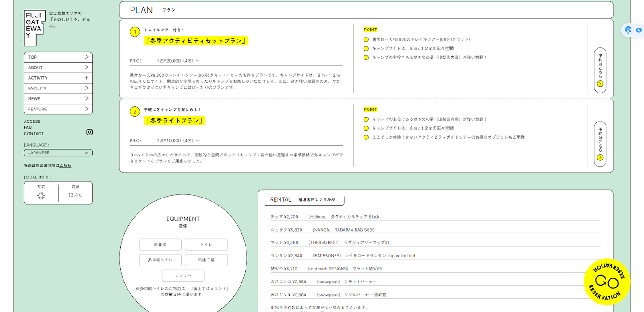Open FACILITY menu item
The width and height of the screenshot is (644, 312).
(x=58, y=88)
